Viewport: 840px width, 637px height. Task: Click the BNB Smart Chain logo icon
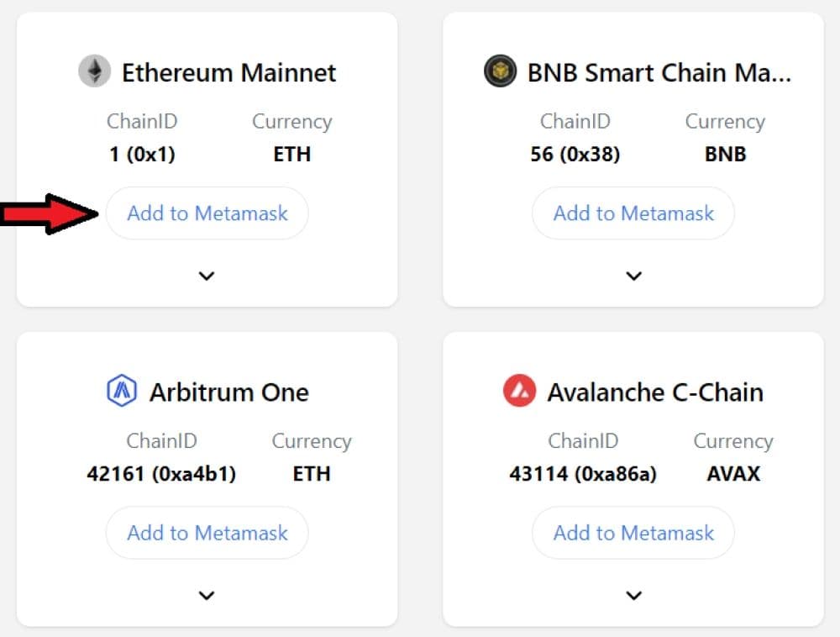pyautogui.click(x=500, y=71)
